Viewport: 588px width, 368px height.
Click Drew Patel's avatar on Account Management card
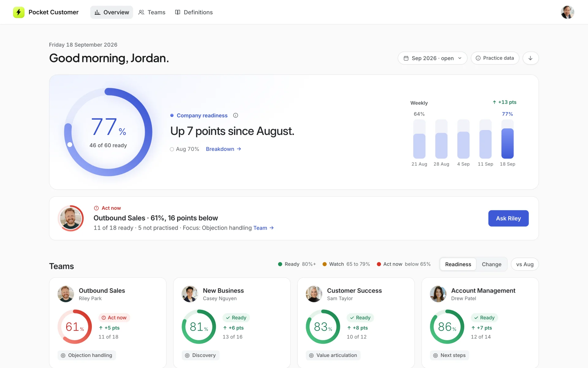[438, 294]
